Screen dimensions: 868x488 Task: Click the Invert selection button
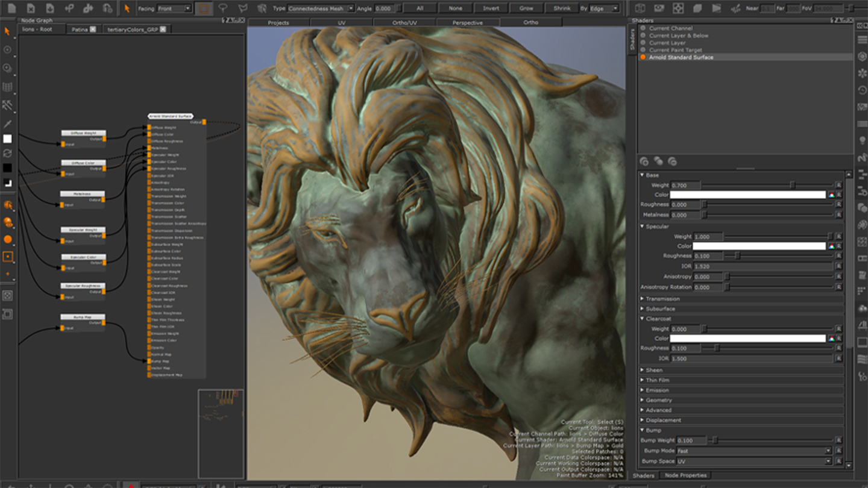[491, 8]
